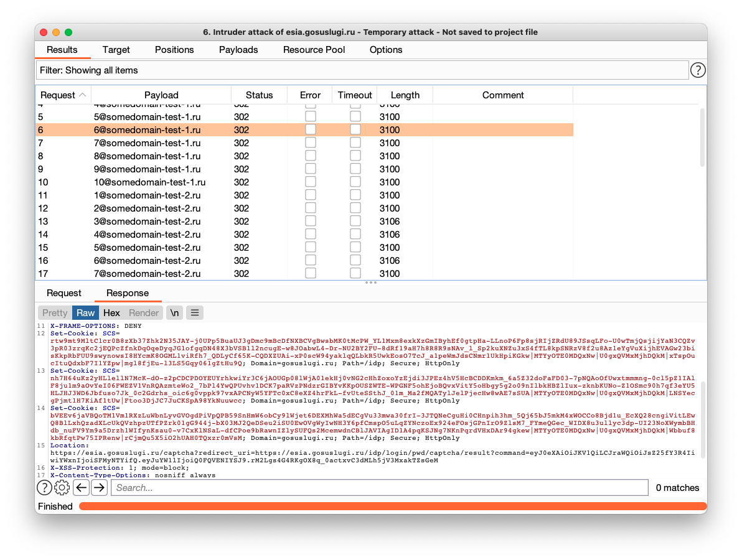This screenshot has width=742, height=560.
Task: Toggle Timeout checkbox for request 8
Action: coord(355,156)
